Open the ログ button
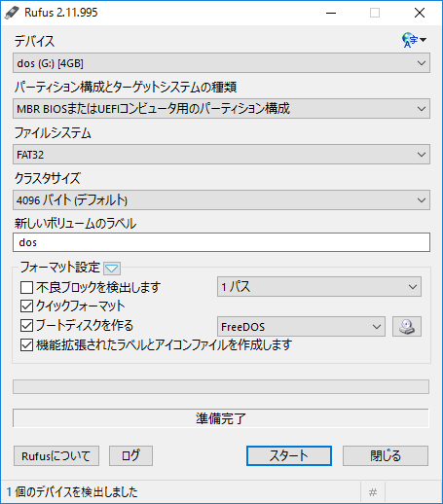This screenshot has height=504, width=443. tap(130, 455)
